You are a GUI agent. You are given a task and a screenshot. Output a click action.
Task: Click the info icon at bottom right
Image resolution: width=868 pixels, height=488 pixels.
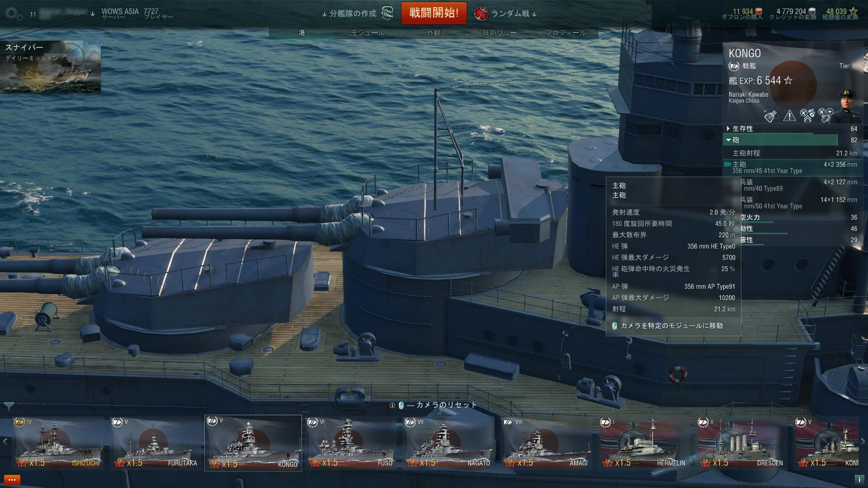tap(859, 480)
